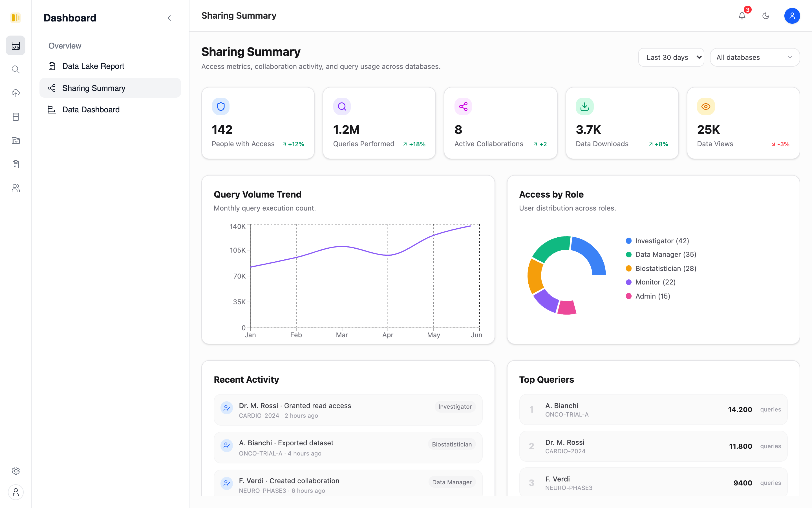Open the archive storage icon in left rail
The height and width of the screenshot is (508, 812).
pos(16,117)
